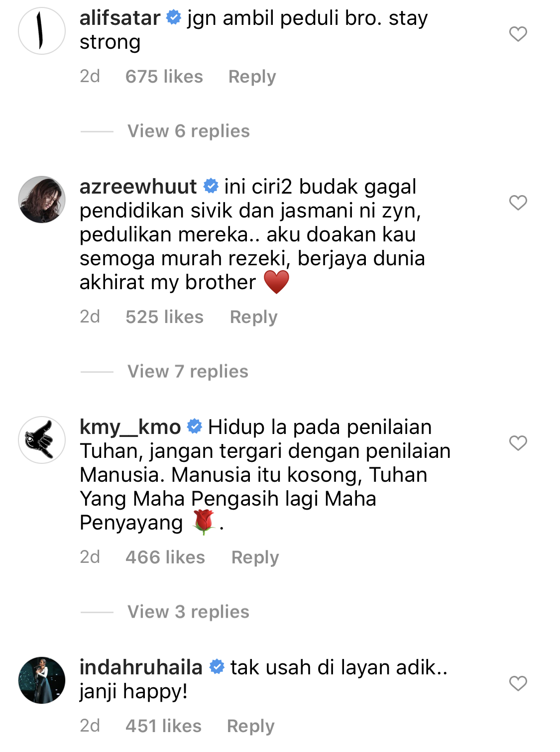
Task: Reply to azreewhuut's comment
Action: pos(253,317)
